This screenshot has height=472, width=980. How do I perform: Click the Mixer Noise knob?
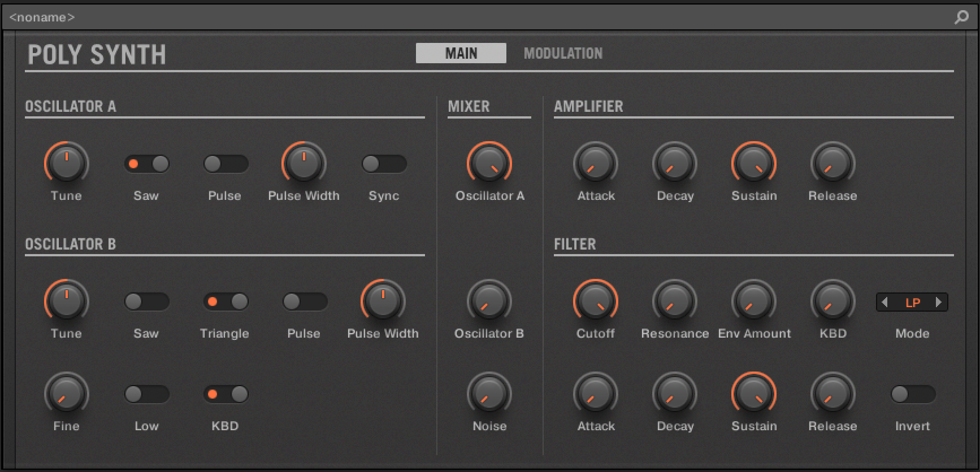pos(489,394)
